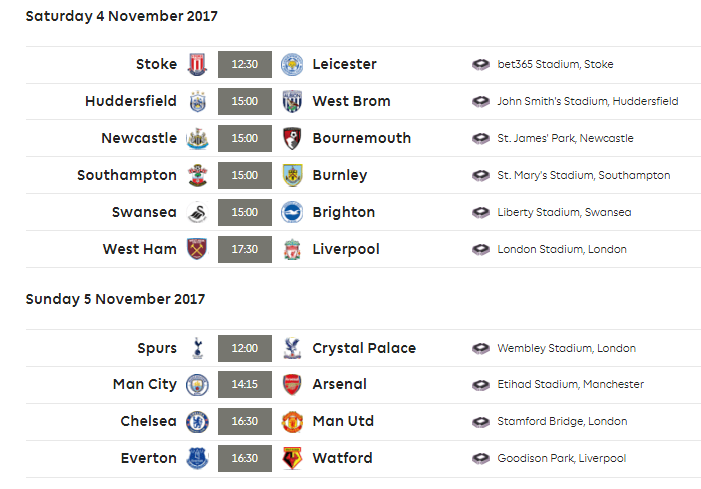Click the Liverpool crest icon

292,249
